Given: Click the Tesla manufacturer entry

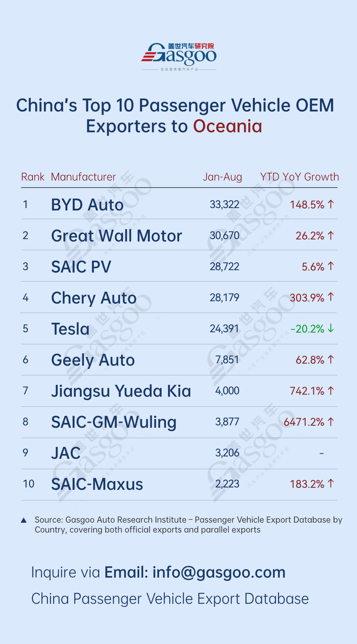Looking at the screenshot, I should coord(70,329).
